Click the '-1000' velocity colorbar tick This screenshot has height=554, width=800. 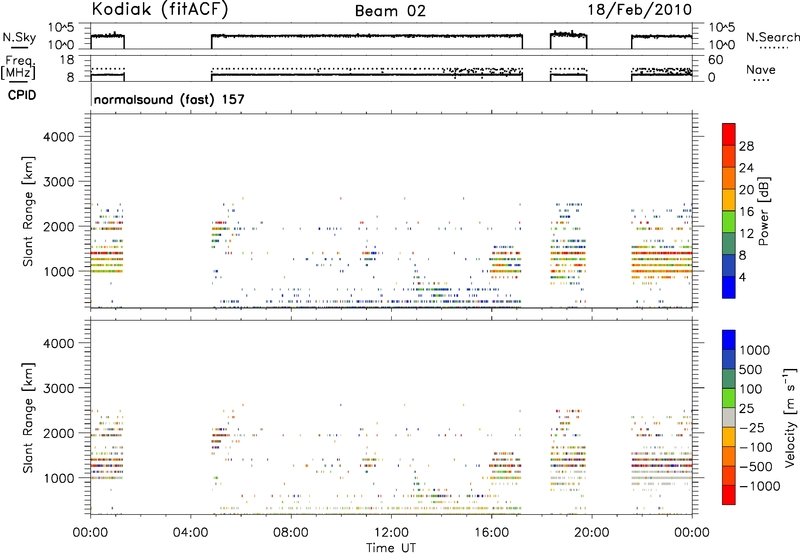point(759,486)
